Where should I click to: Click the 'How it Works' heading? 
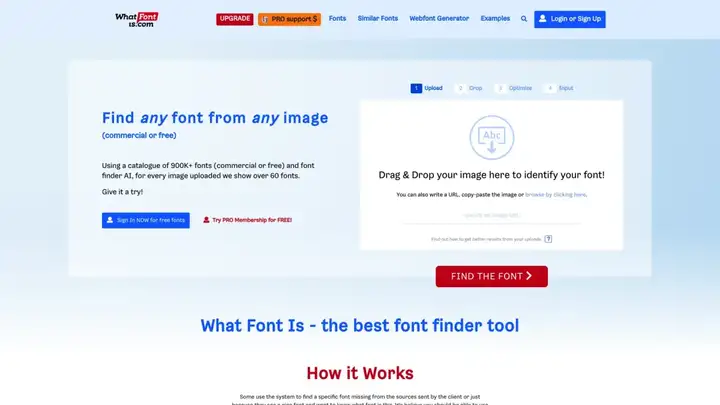tap(360, 373)
